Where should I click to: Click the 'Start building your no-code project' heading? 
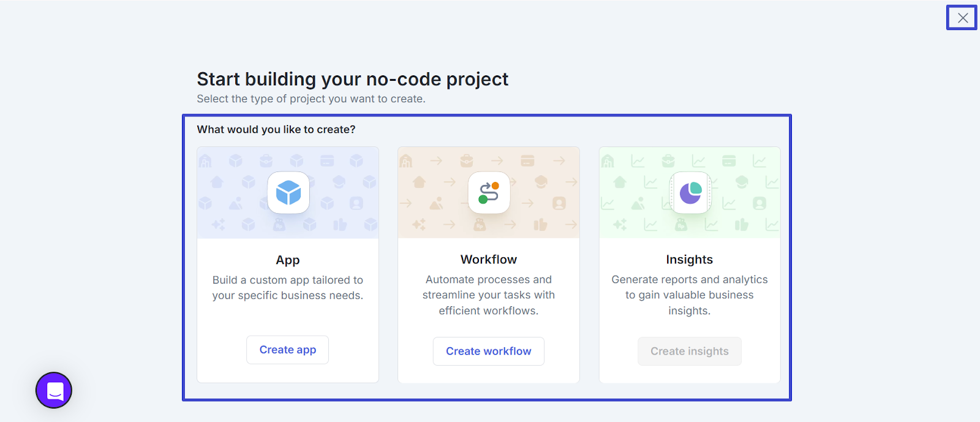pyautogui.click(x=352, y=80)
